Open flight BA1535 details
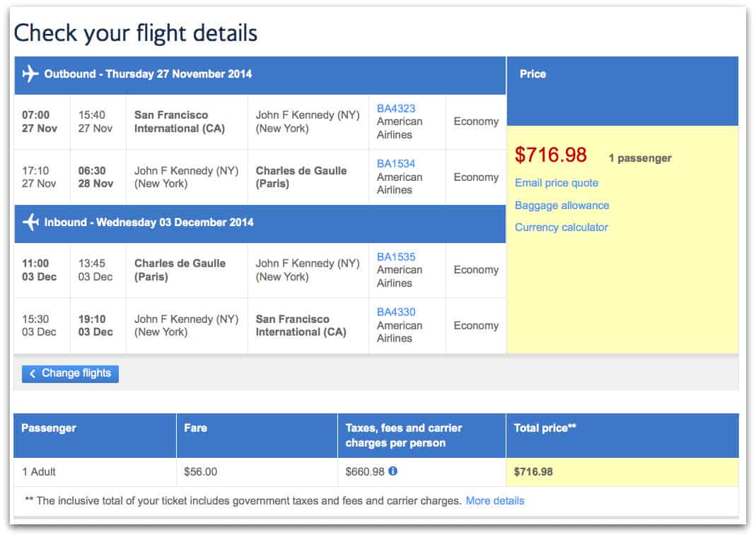756x537 pixels. 396,256
